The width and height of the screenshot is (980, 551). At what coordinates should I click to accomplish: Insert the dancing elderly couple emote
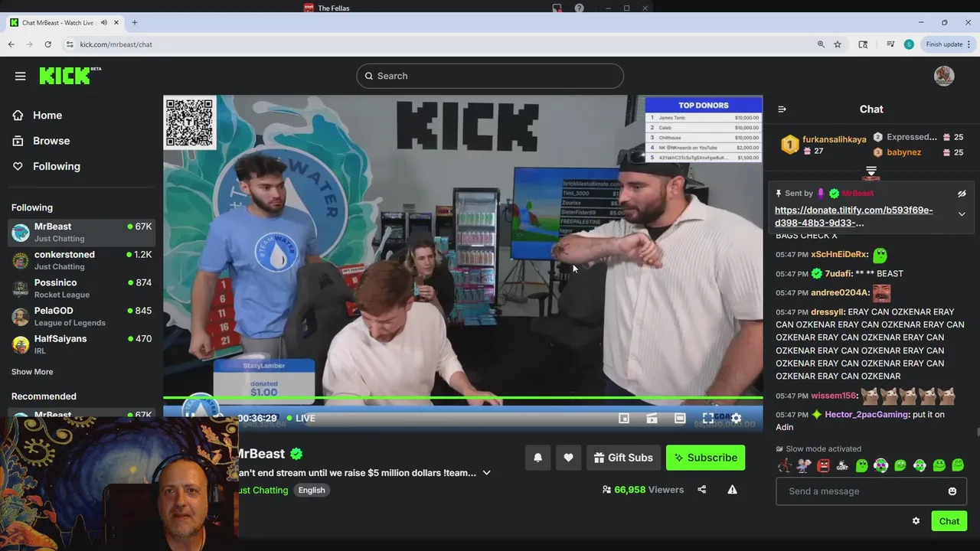tap(803, 465)
